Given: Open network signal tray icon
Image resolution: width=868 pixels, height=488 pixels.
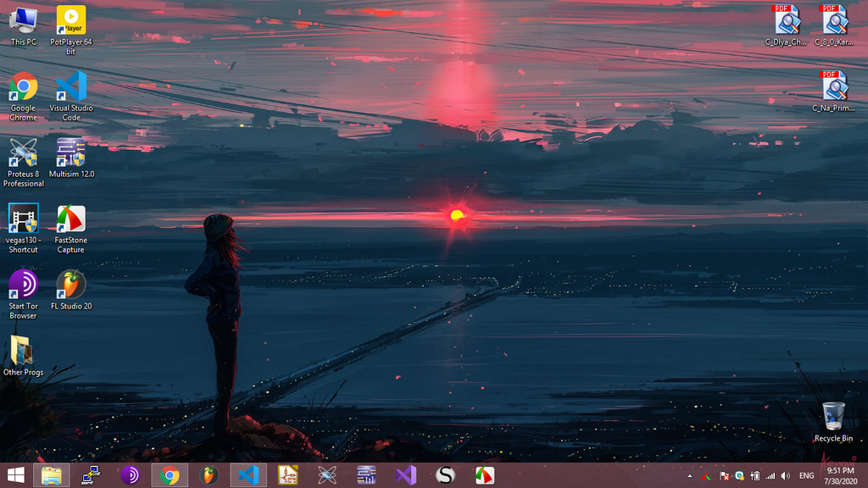Looking at the screenshot, I should pyautogui.click(x=770, y=476).
